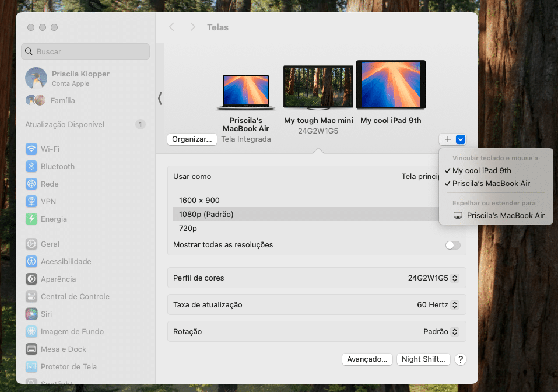Click the display icon beside Priscila's MacBook Air
This screenshot has height=392, width=558.
point(458,215)
